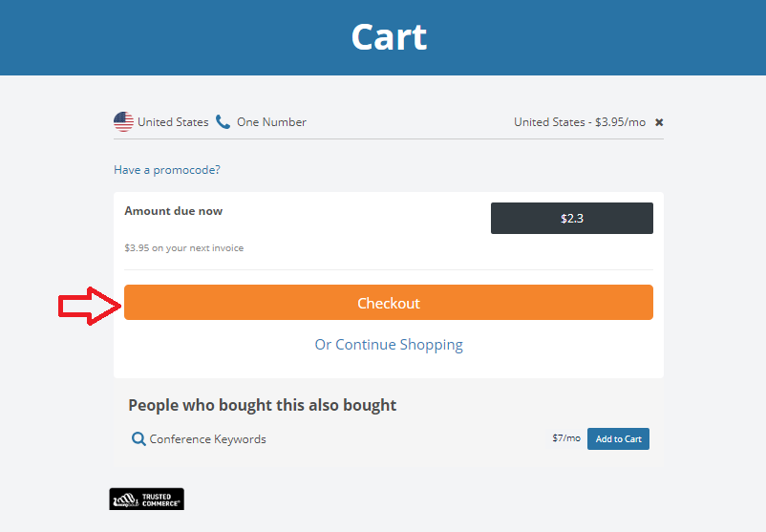Click the phone handset icon
The image size is (766, 532).
click(x=223, y=121)
